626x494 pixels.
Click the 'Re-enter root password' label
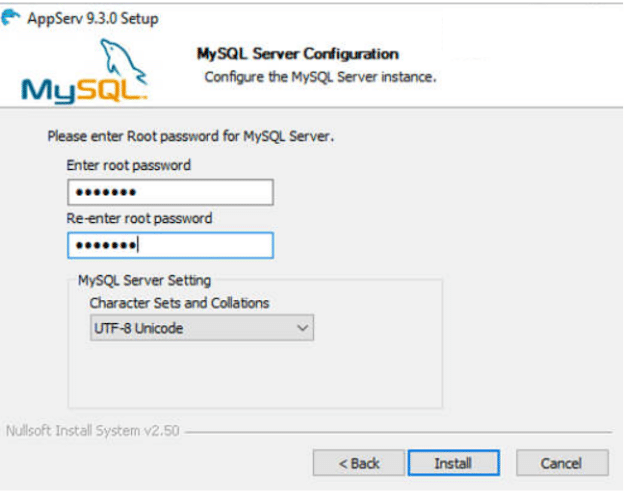(x=139, y=218)
